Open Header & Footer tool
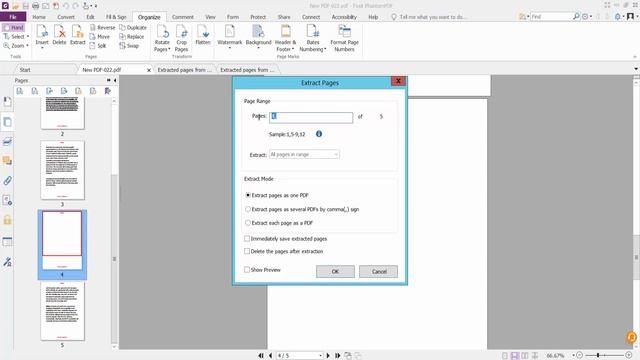The image size is (640, 360). [x=286, y=38]
